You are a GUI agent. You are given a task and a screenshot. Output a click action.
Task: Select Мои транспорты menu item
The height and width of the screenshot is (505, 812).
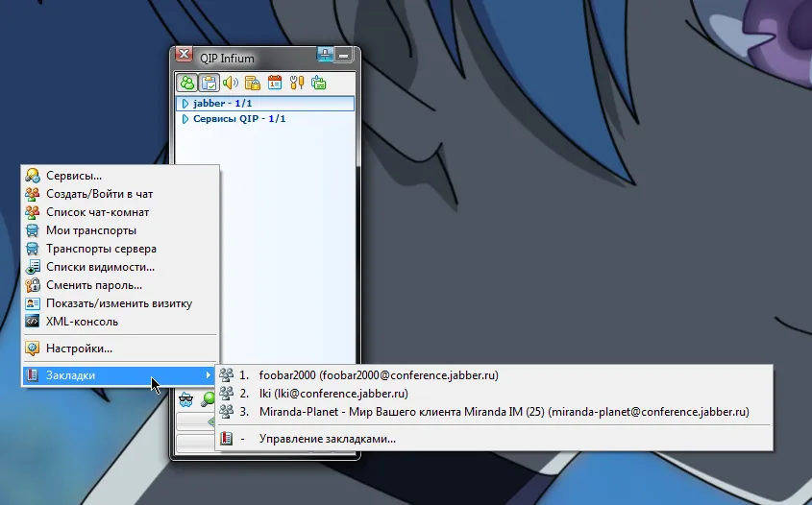[x=121, y=230]
